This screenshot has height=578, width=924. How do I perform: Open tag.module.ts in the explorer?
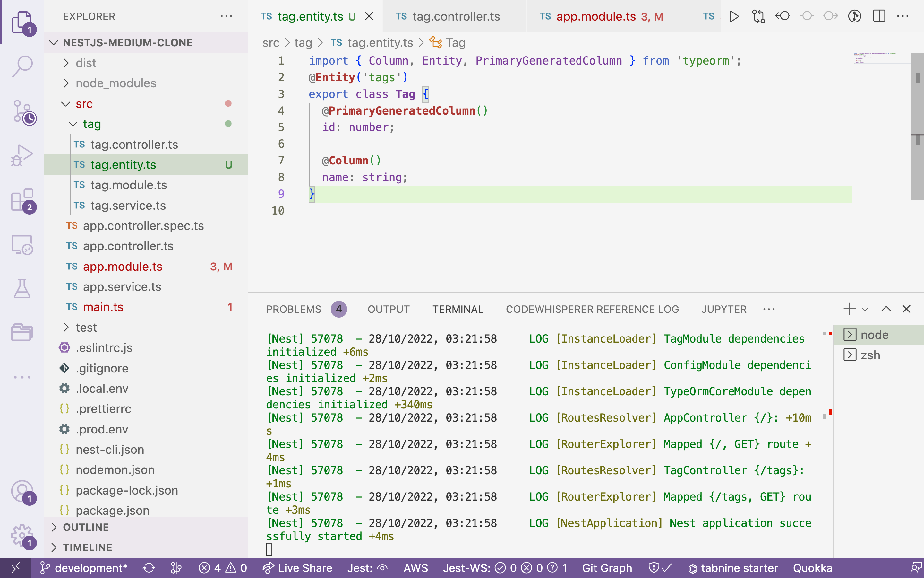coord(146,185)
